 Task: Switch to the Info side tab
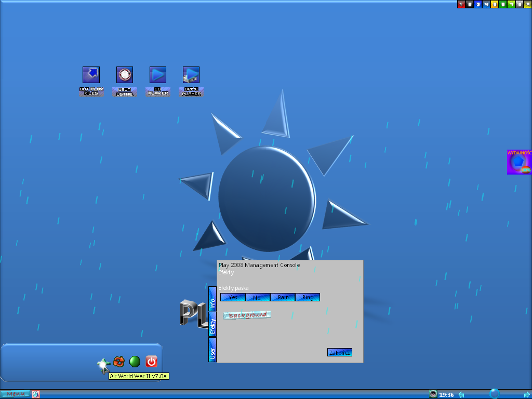(212, 299)
